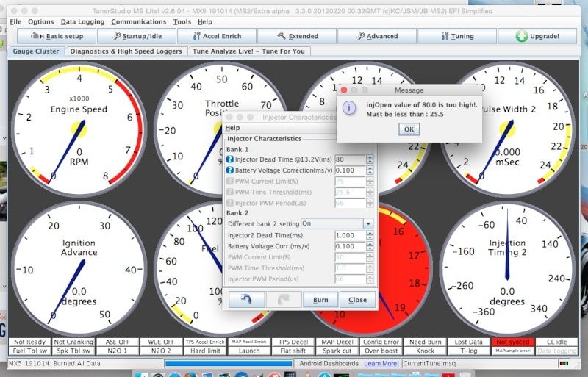The height and width of the screenshot is (377, 588).
Task: Click the connection status icon in status bar
Action: tap(564, 363)
